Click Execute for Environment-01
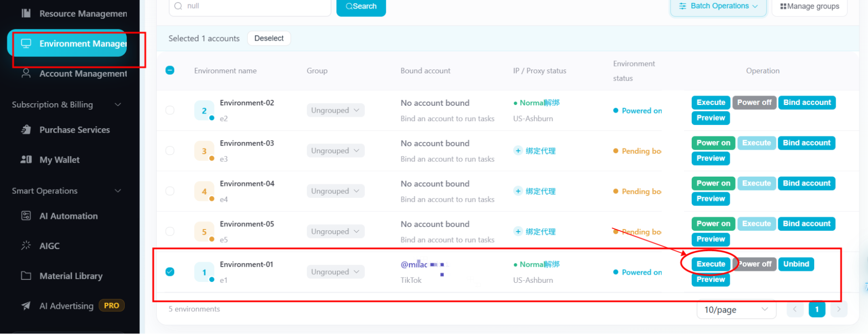Image resolution: width=868 pixels, height=334 pixels. click(x=711, y=264)
